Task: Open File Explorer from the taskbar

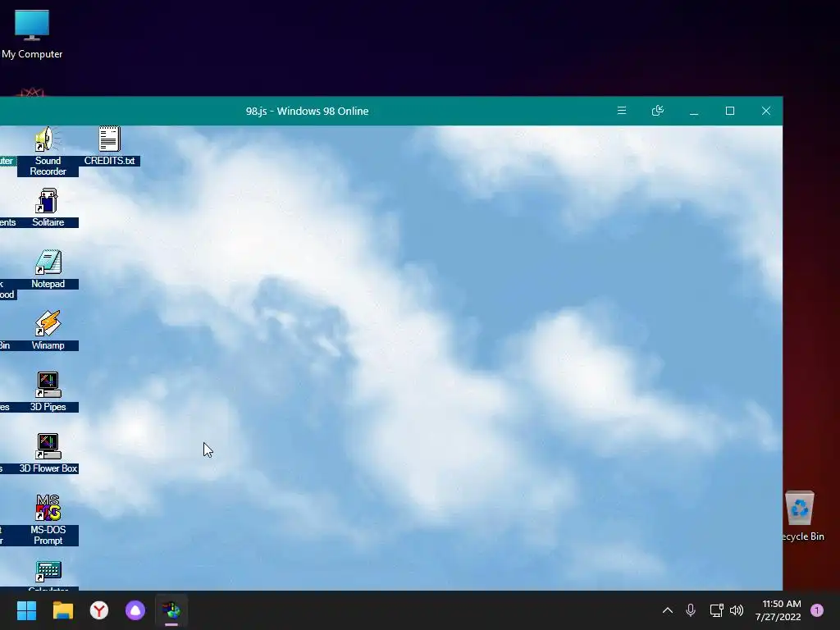Action: click(x=62, y=610)
